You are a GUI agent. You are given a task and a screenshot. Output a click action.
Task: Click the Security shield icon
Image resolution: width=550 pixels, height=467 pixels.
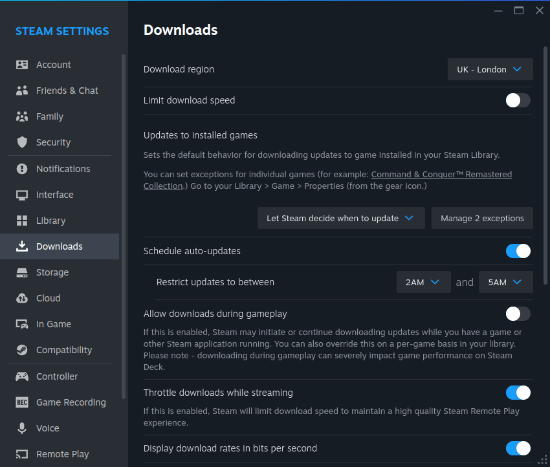click(x=22, y=142)
